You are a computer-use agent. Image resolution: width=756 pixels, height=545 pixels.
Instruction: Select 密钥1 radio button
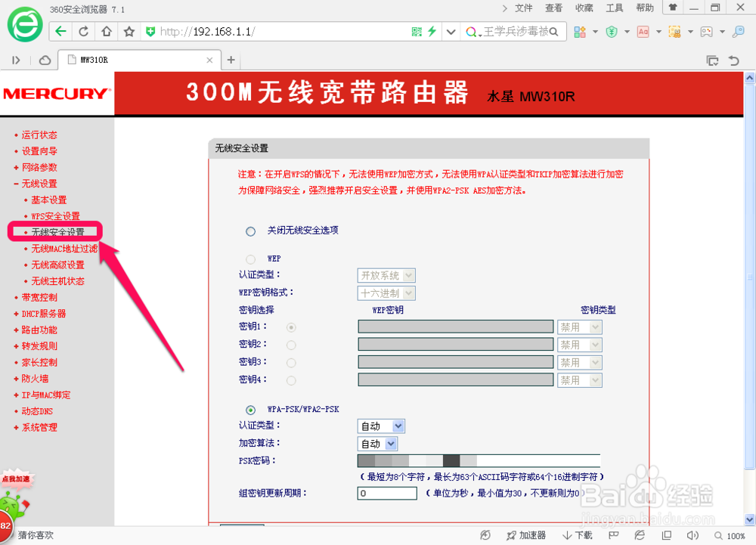click(x=291, y=327)
